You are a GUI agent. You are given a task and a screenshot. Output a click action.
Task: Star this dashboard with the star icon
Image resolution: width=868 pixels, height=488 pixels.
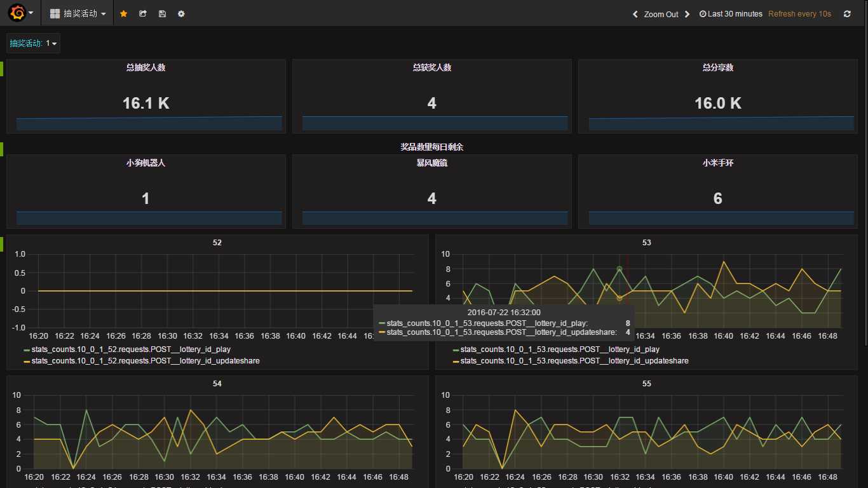tap(123, 13)
